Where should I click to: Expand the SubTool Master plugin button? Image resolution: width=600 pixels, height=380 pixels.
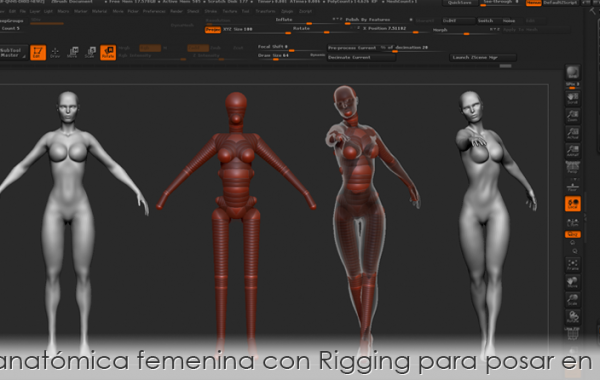click(13, 52)
